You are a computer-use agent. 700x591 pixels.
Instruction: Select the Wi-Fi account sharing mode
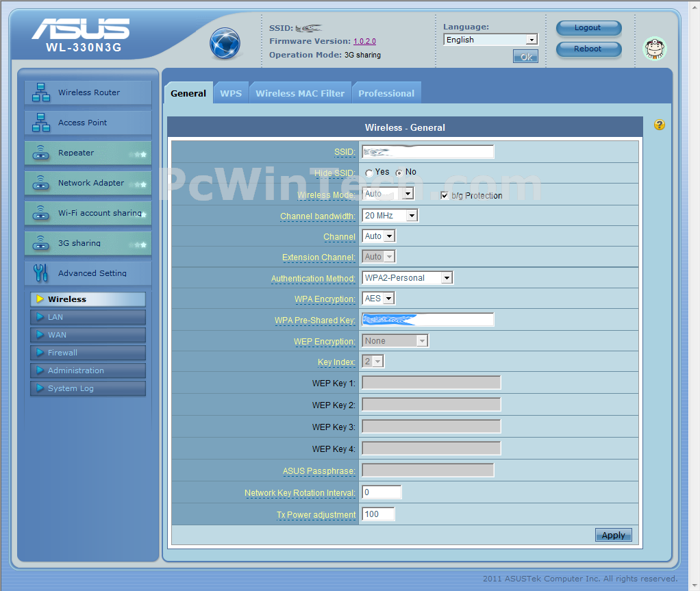click(x=88, y=213)
